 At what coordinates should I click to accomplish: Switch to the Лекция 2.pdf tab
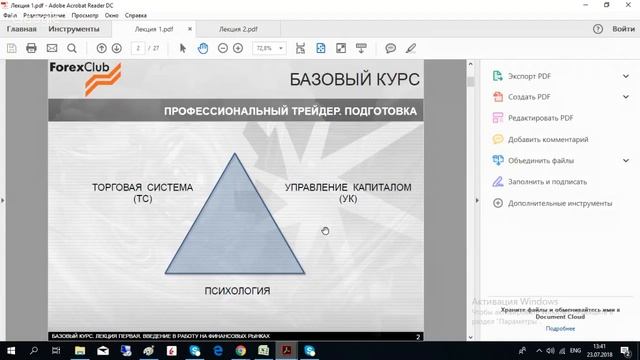click(238, 29)
